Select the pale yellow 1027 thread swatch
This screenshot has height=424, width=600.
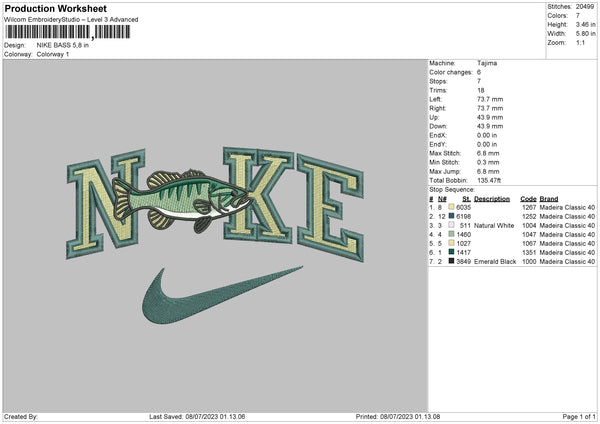click(451, 243)
